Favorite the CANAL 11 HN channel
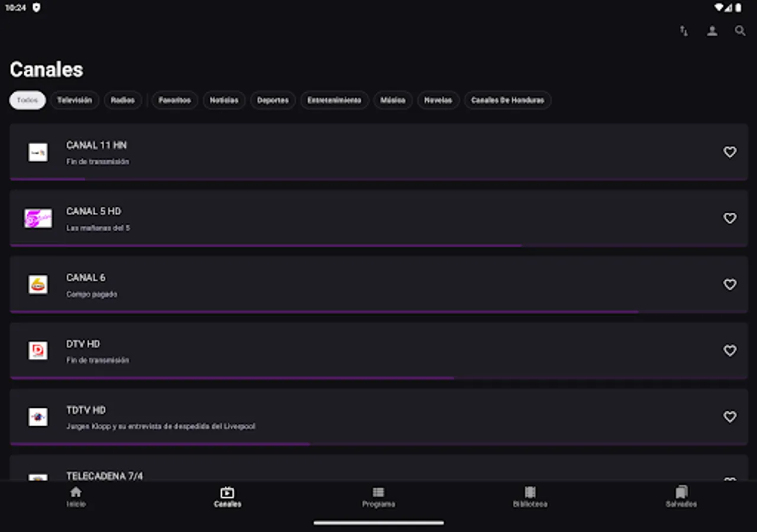The width and height of the screenshot is (757, 532). [730, 152]
